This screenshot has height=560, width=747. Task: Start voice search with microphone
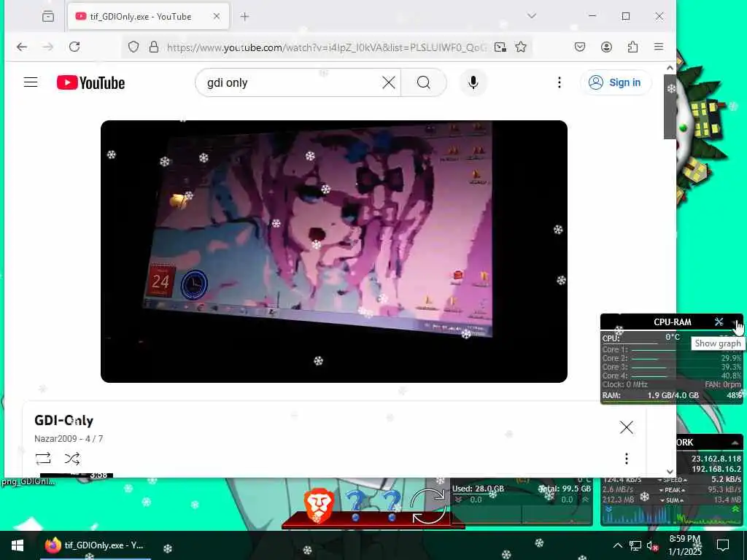[x=473, y=82]
